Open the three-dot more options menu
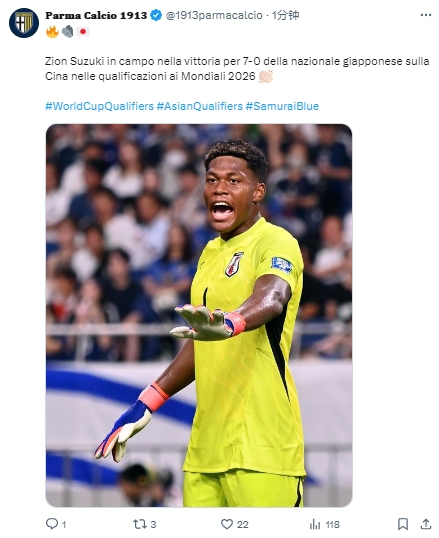 click(x=426, y=15)
